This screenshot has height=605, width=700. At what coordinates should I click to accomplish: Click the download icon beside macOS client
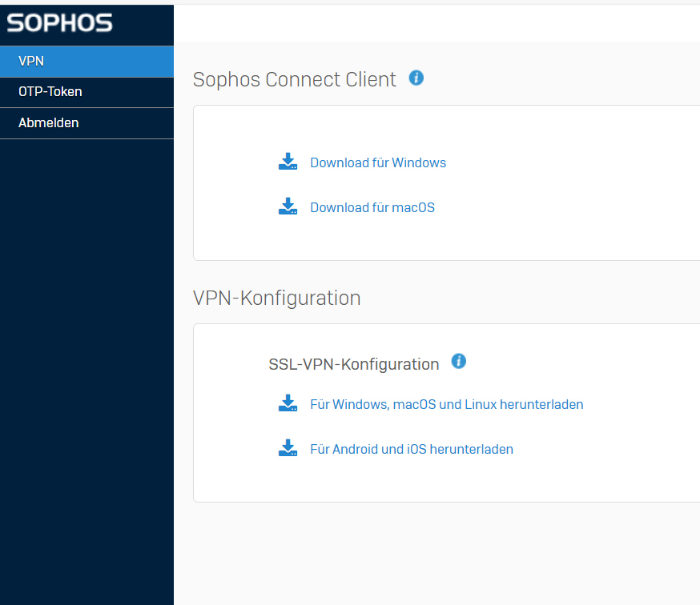(x=288, y=207)
